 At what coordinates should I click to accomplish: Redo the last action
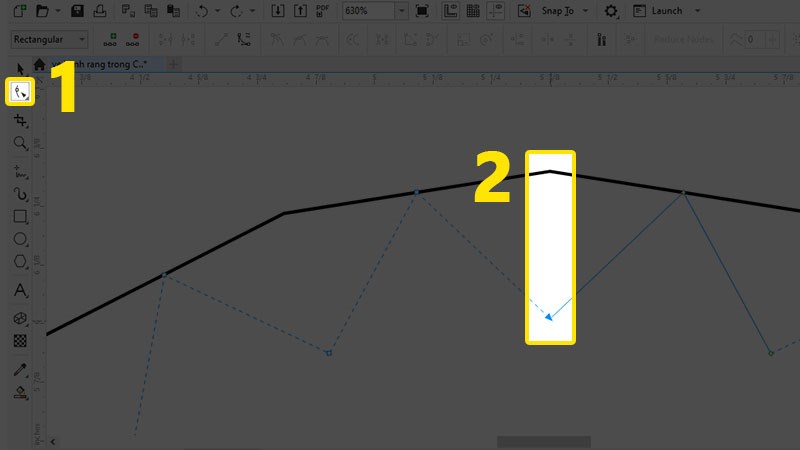pos(236,11)
